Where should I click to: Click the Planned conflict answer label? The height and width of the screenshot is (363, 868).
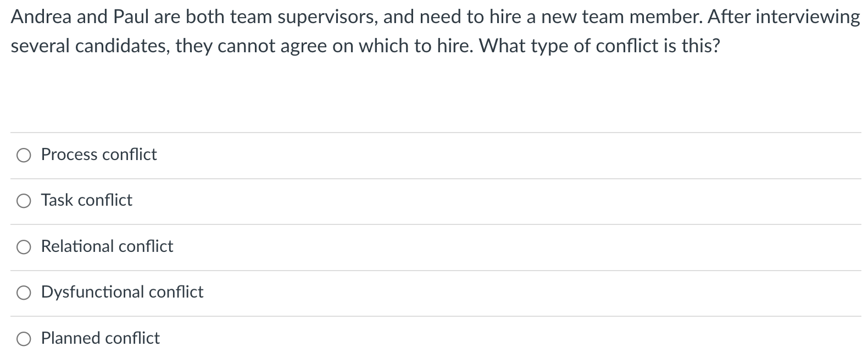(x=100, y=339)
